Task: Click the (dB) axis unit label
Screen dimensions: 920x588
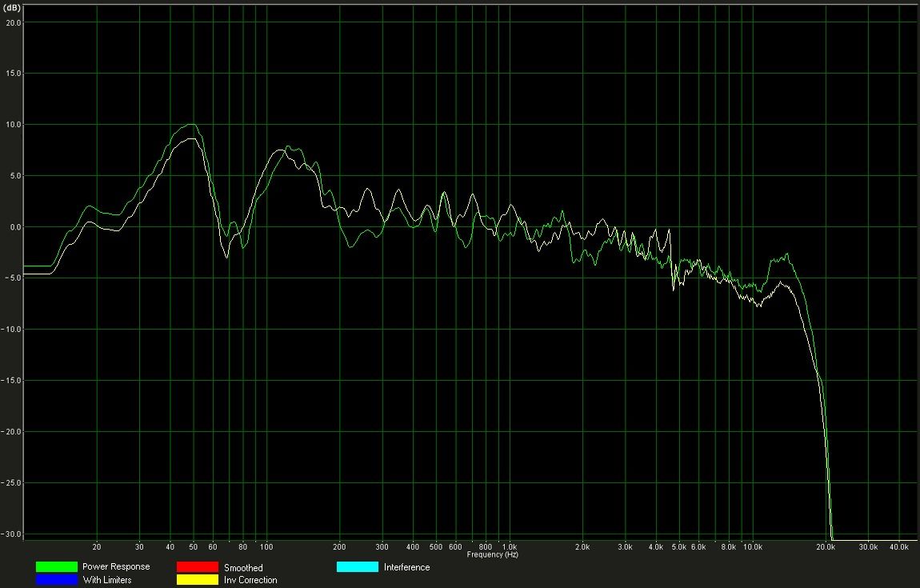Action: pos(12,8)
